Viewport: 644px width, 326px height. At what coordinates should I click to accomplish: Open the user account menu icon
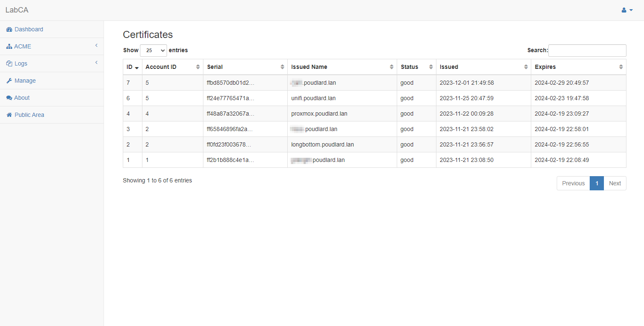pos(627,10)
